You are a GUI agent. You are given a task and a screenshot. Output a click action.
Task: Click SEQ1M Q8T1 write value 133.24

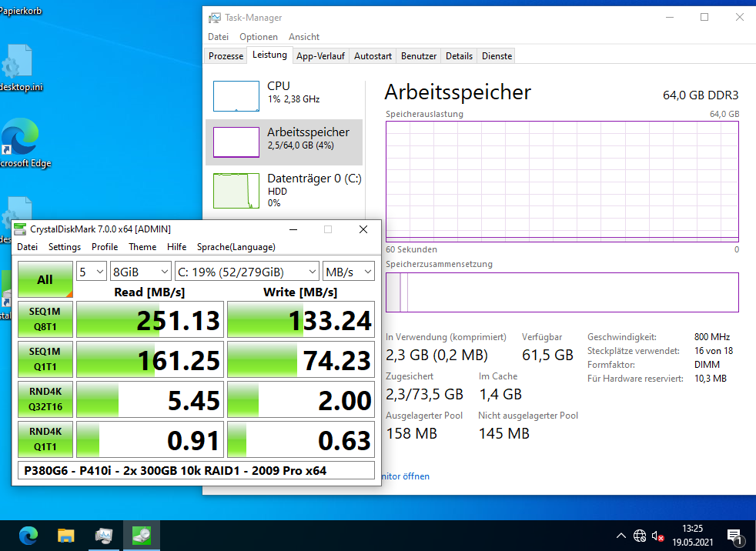click(x=301, y=319)
